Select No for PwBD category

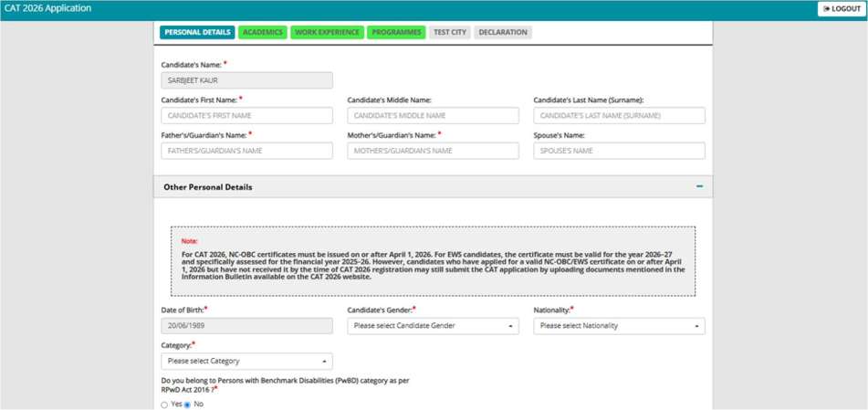[x=187, y=405]
